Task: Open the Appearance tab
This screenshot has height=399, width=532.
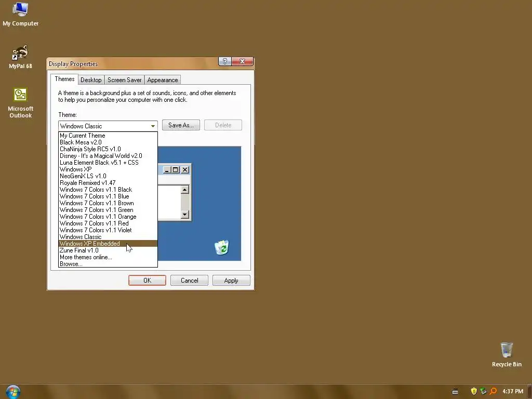Action: tap(163, 80)
